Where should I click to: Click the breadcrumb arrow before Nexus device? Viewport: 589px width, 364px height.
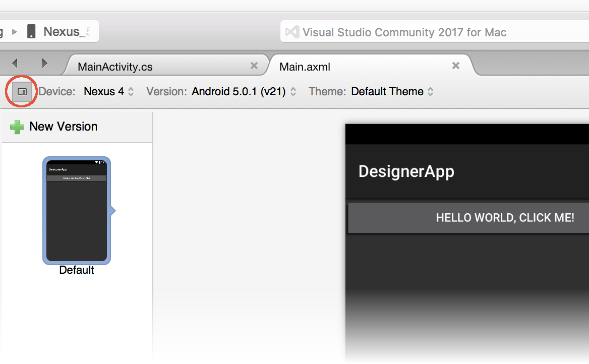(15, 32)
